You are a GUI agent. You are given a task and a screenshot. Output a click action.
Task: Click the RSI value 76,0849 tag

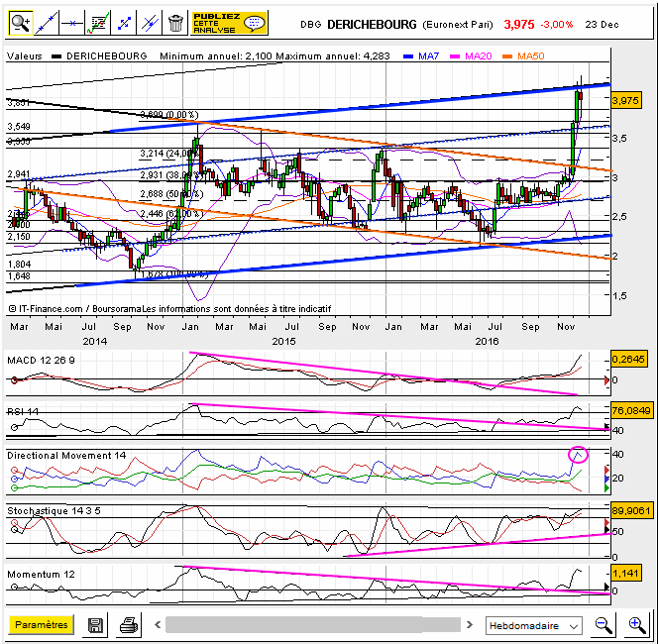(631, 410)
